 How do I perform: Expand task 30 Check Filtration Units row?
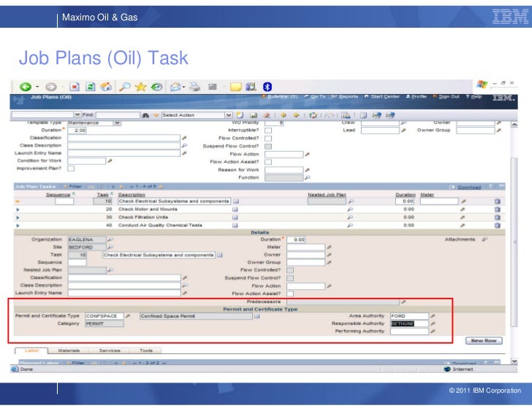click(x=18, y=218)
